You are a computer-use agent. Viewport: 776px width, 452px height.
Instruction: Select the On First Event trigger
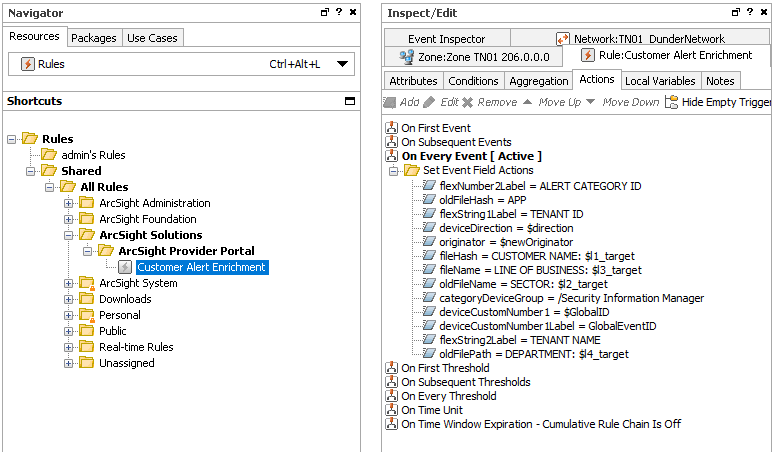click(435, 128)
